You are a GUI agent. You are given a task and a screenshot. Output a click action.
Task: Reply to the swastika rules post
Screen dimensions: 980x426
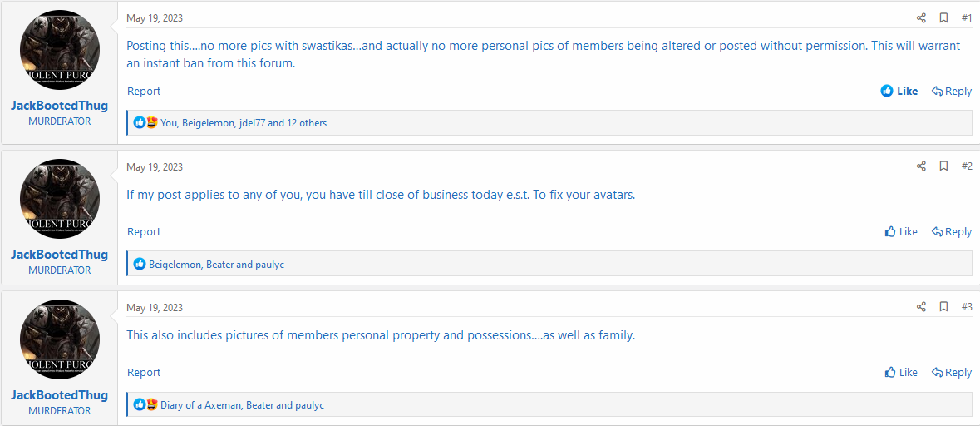click(x=951, y=92)
